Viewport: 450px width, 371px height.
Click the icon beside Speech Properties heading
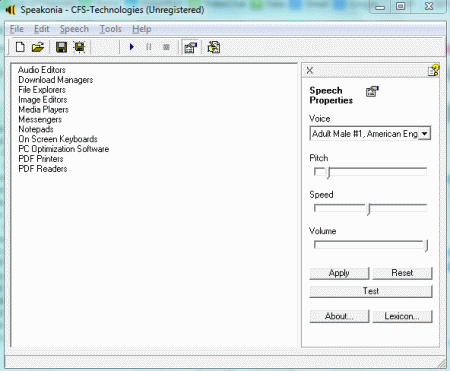(x=372, y=91)
